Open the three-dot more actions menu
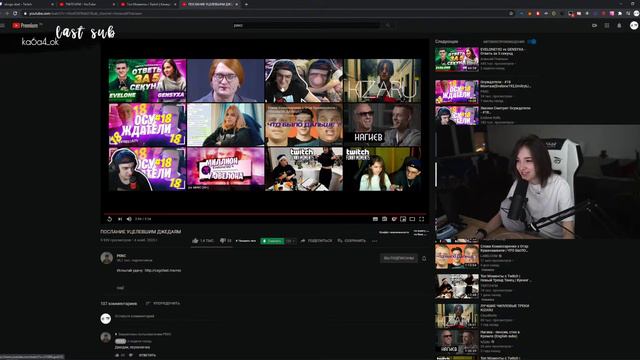 374,241
